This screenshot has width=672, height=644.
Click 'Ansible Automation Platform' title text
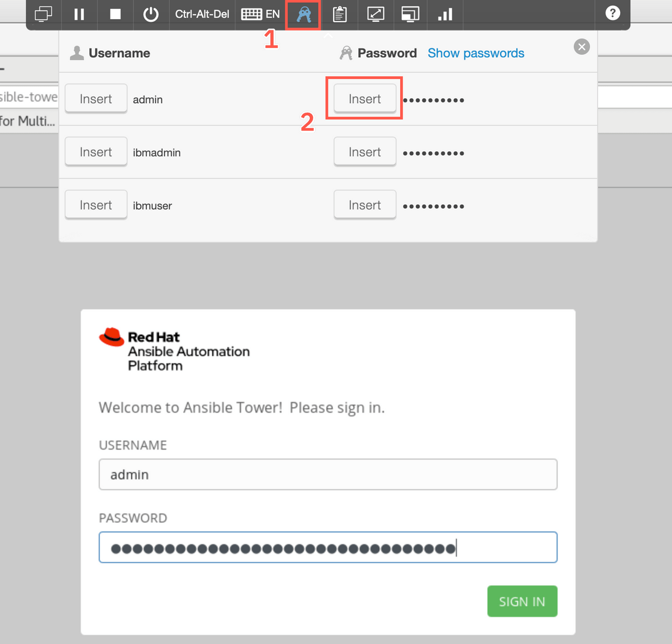pos(188,358)
